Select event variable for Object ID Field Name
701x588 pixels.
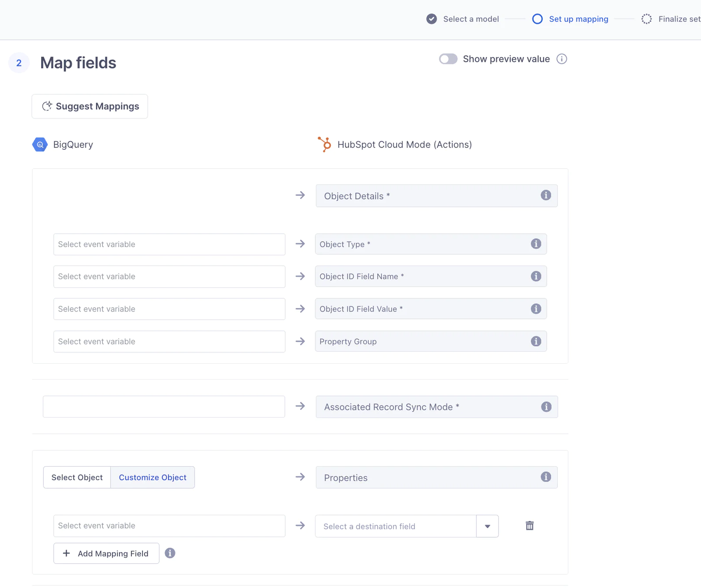pyautogui.click(x=169, y=277)
